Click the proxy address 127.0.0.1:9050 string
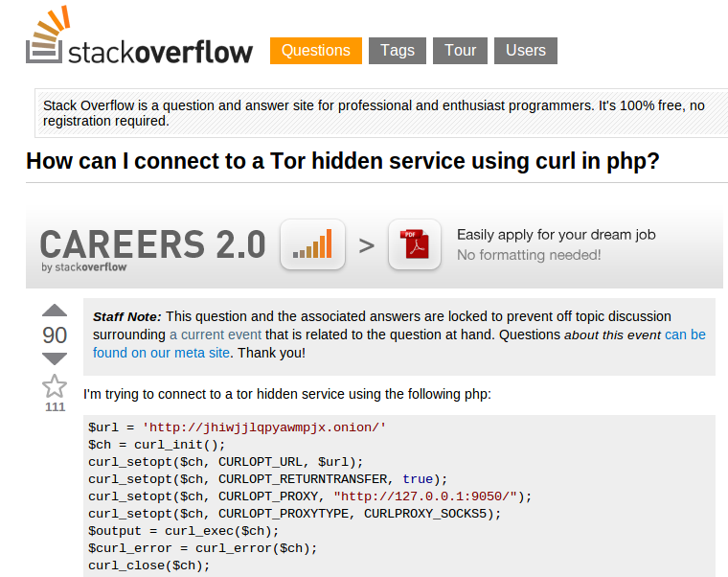The width and height of the screenshot is (728, 577). [x=425, y=496]
